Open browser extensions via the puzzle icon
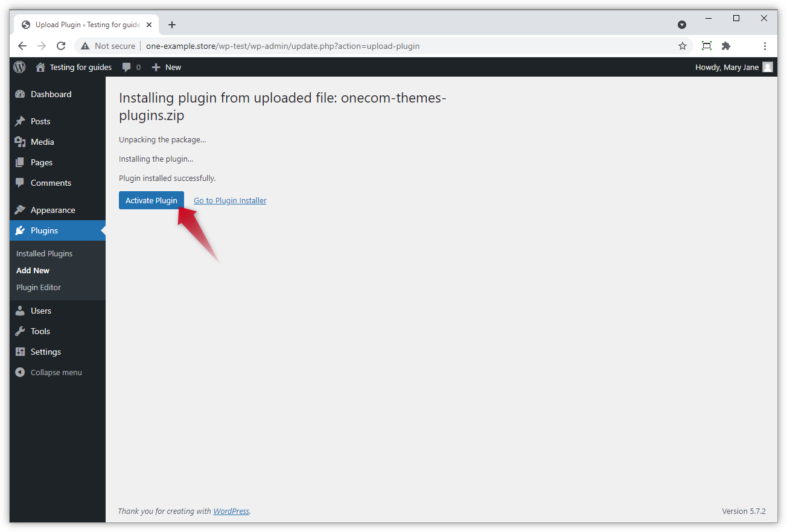Viewport: 787px width, 532px height. pos(725,46)
